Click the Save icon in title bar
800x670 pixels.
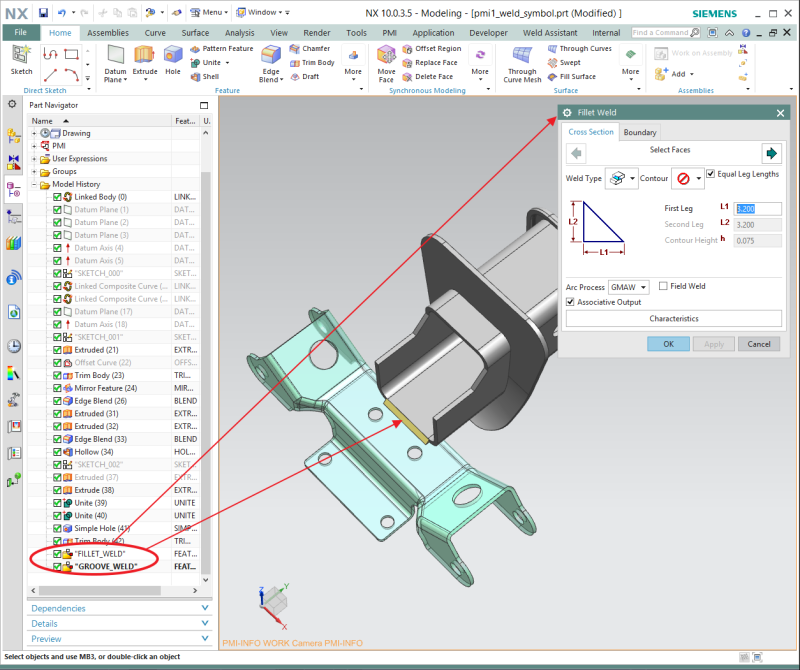(43, 13)
